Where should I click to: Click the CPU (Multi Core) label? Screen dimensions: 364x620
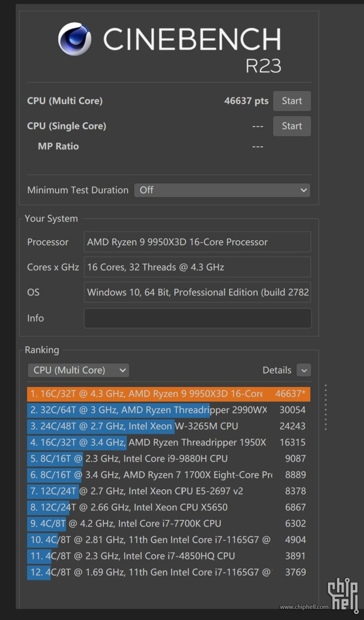point(65,101)
